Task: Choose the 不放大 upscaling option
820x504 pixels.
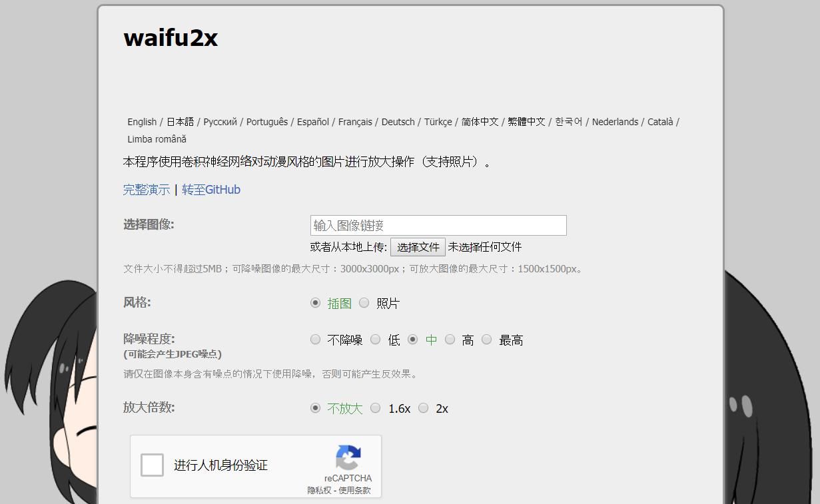Action: (x=315, y=408)
